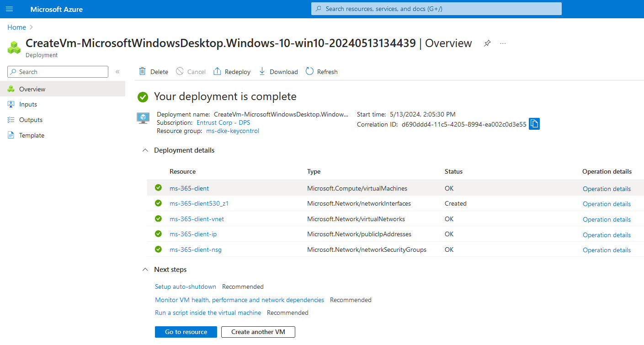Open the Template menu item

63,135
